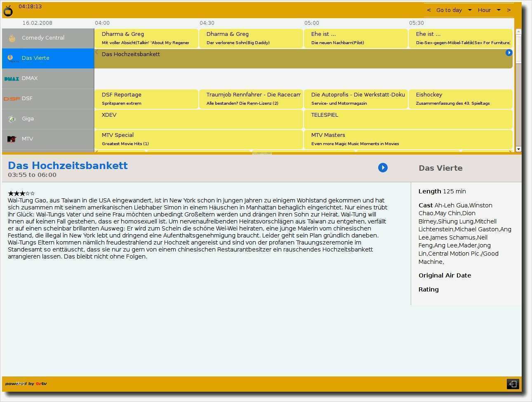Click the Das Vierte channel logo
532x402 pixels.
[x=12, y=58]
